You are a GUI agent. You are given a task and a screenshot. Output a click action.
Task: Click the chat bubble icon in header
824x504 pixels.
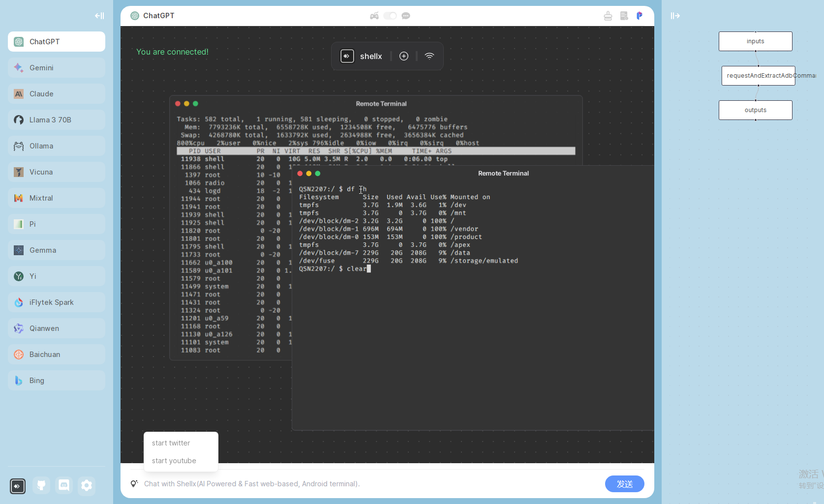pos(406,16)
